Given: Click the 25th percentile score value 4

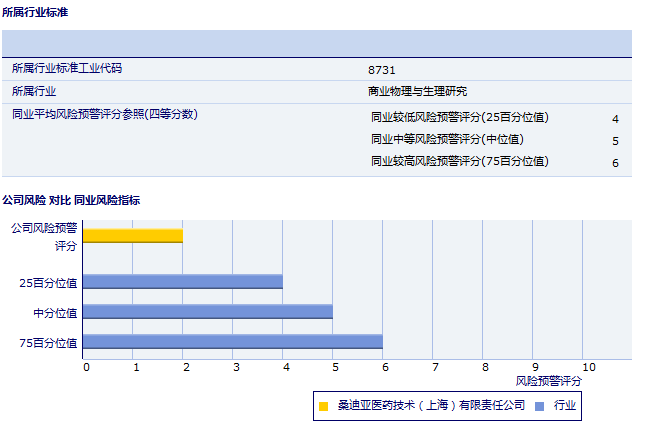Looking at the screenshot, I should click(615, 119).
